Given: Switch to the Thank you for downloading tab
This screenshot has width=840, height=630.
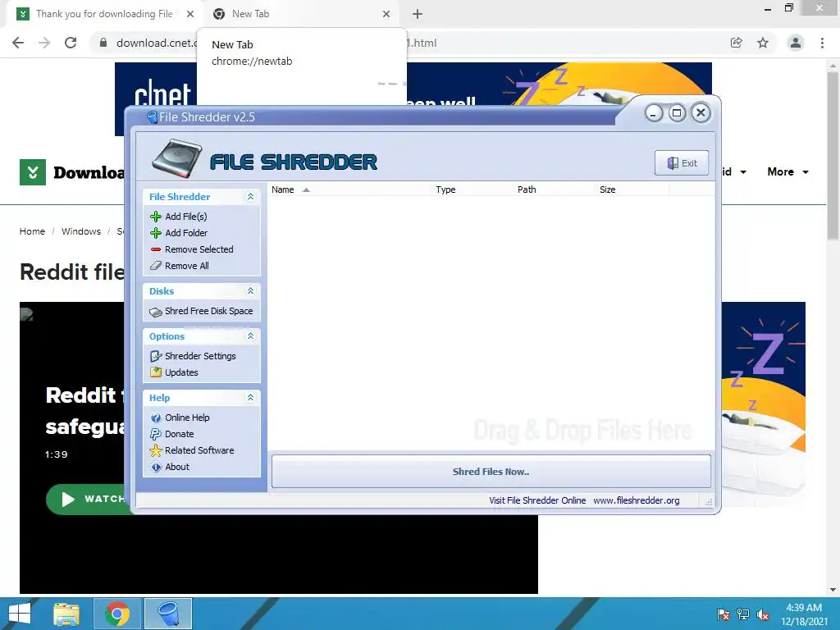Looking at the screenshot, I should [103, 14].
